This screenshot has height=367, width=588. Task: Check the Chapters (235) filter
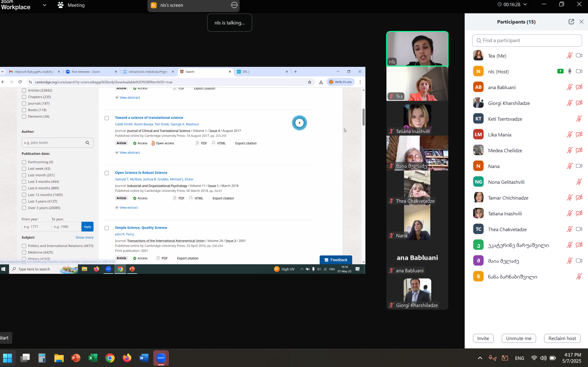(24, 97)
